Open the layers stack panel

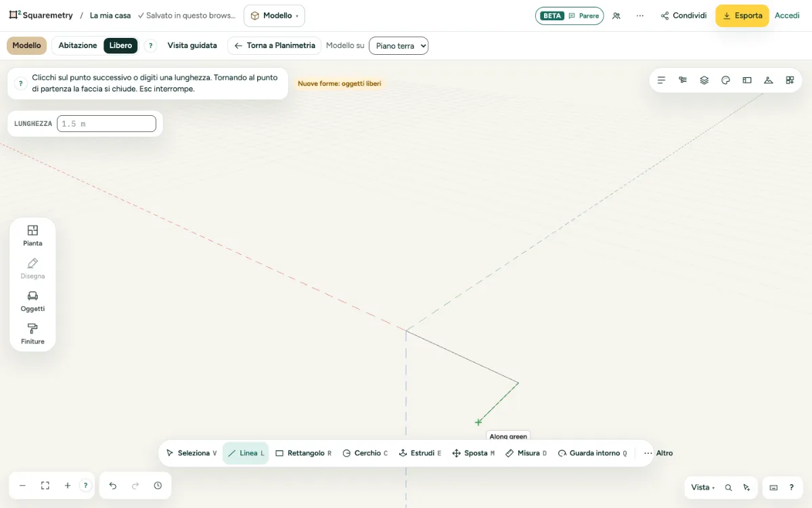click(x=704, y=80)
